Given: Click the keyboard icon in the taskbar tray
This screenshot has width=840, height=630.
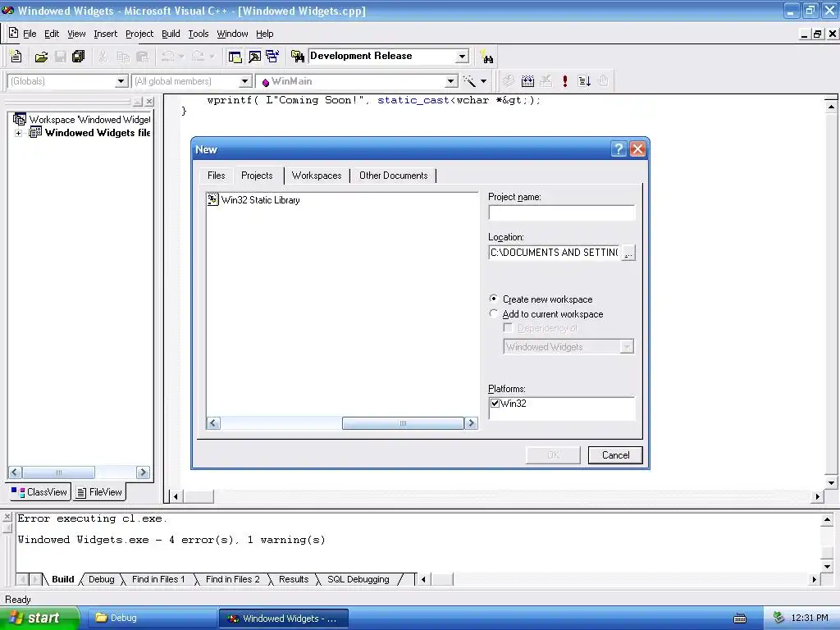Looking at the screenshot, I should click(x=740, y=619).
